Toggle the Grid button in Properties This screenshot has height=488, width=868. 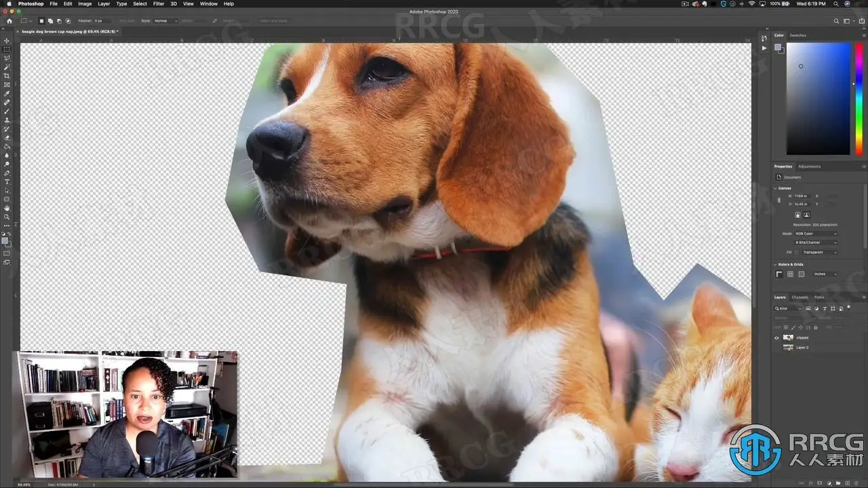point(790,274)
